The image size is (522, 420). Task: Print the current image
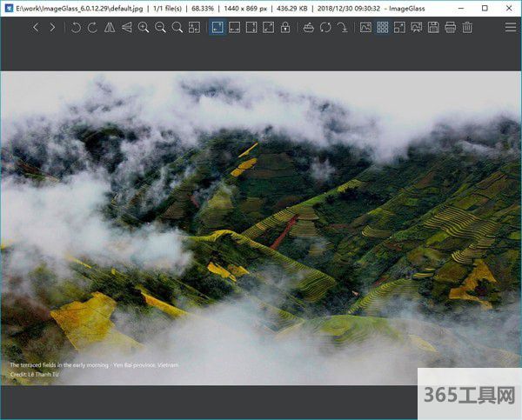pyautogui.click(x=450, y=28)
